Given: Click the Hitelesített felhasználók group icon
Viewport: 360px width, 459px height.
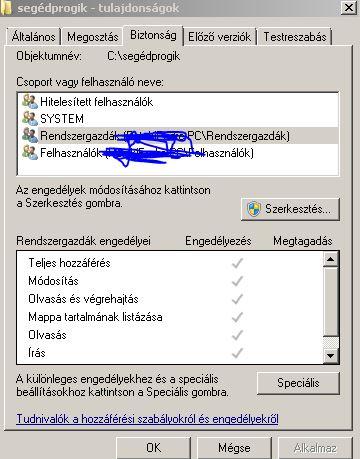Looking at the screenshot, I should click(30, 101).
